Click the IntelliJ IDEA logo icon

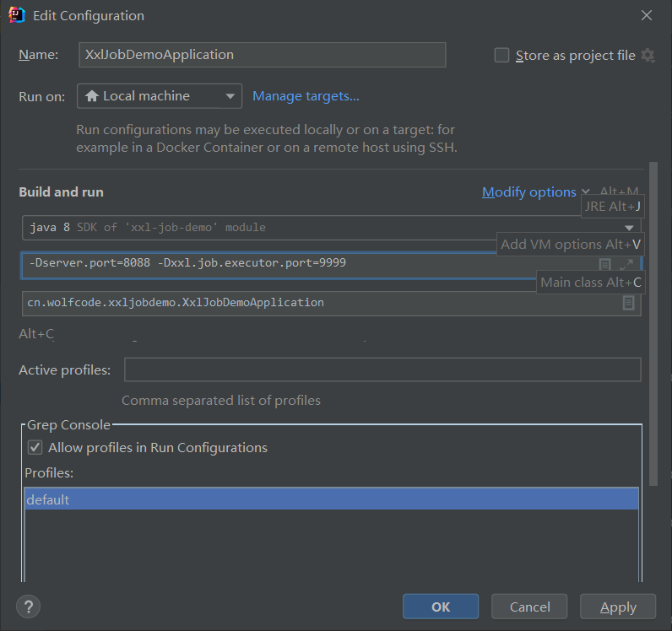[17, 15]
